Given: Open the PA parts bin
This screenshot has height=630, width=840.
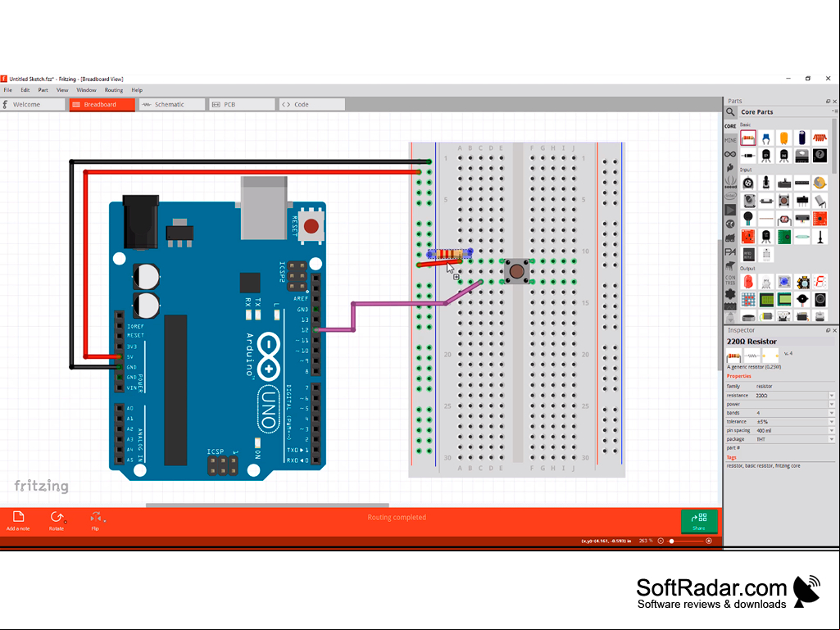Looking at the screenshot, I should 730,252.
